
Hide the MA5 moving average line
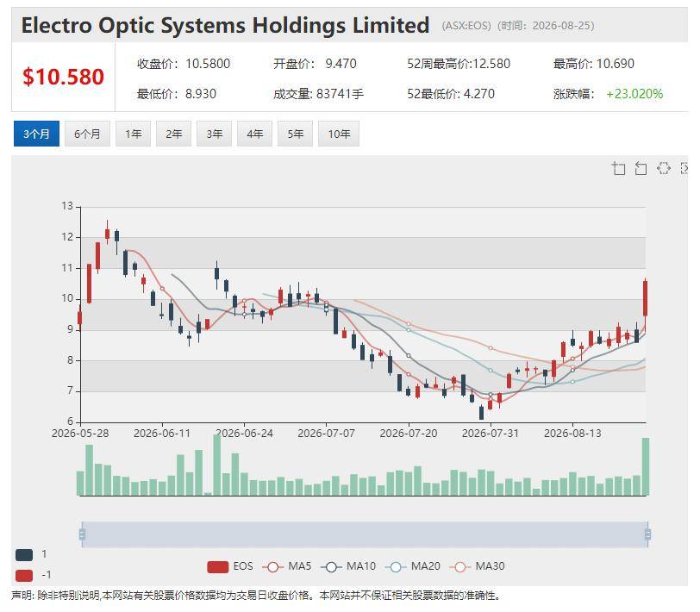(x=286, y=566)
